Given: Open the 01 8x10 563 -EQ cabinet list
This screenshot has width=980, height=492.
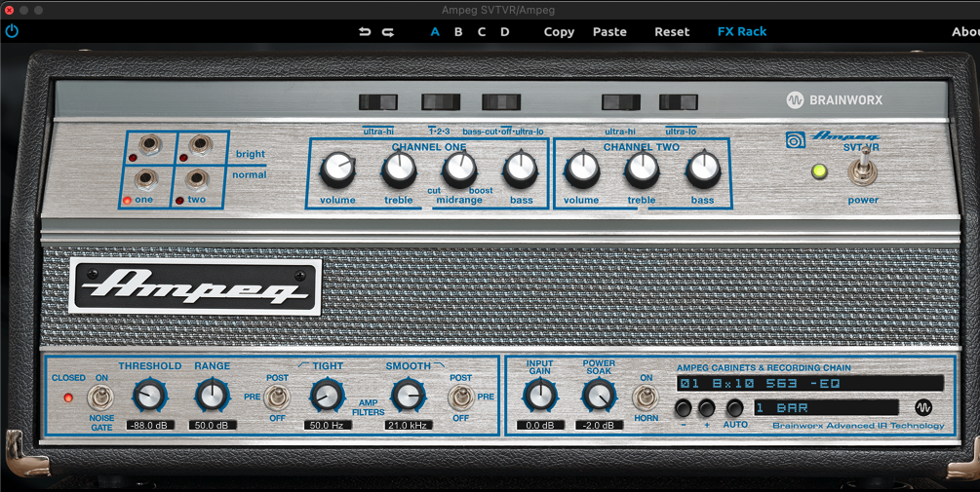Looking at the screenshot, I should pos(810,383).
